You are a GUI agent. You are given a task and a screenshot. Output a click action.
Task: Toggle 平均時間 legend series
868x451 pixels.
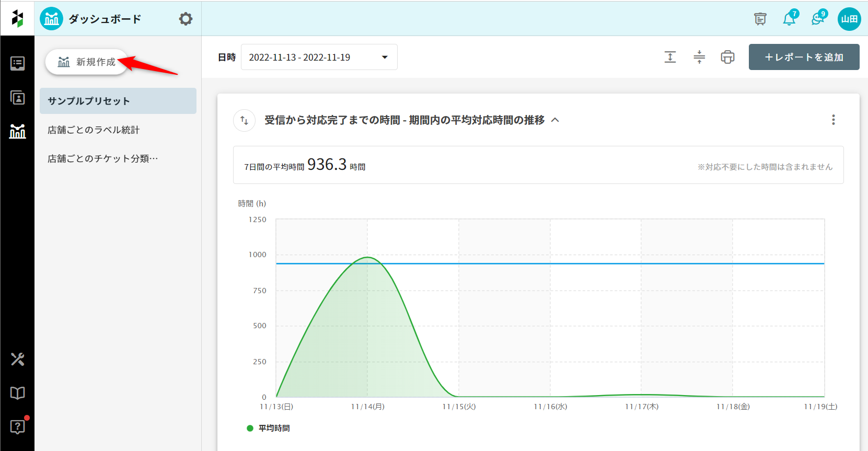click(x=269, y=428)
